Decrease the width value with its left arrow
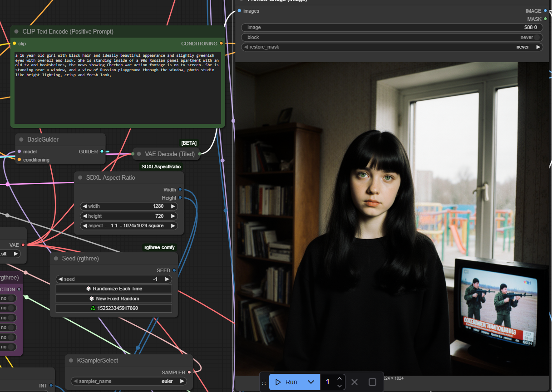The height and width of the screenshot is (392, 552). (84, 206)
